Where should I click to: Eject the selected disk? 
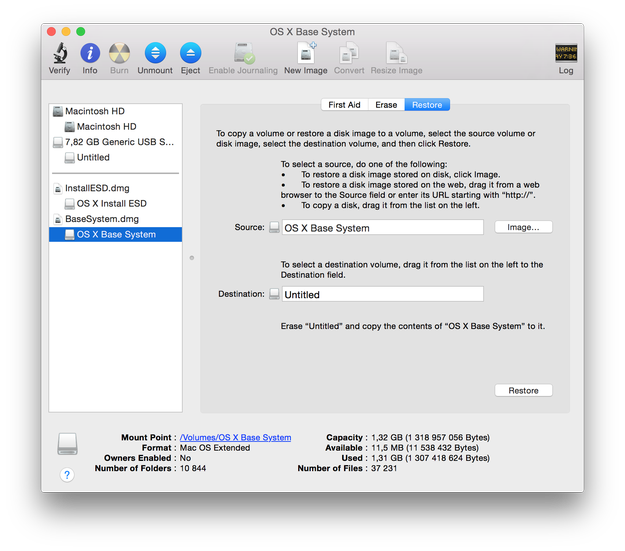[191, 53]
